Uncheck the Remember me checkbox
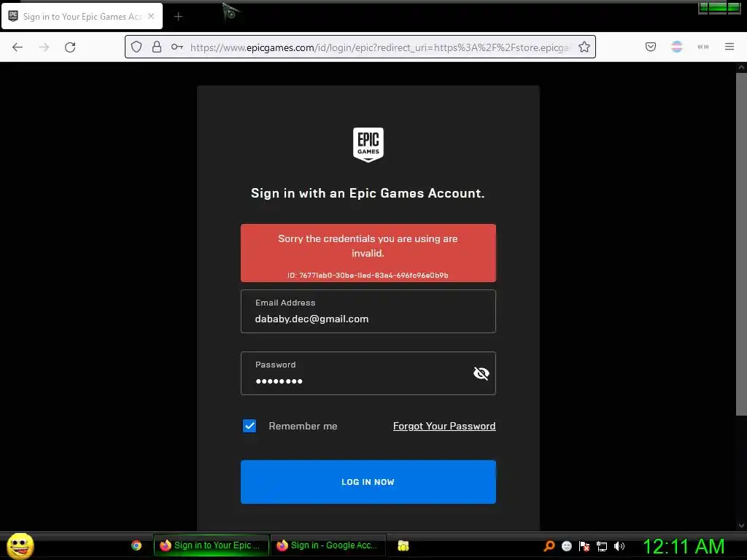747x560 pixels. (x=249, y=426)
